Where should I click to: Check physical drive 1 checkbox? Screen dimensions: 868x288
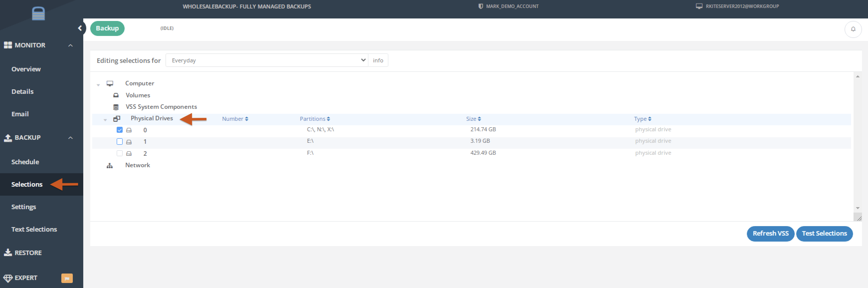120,142
